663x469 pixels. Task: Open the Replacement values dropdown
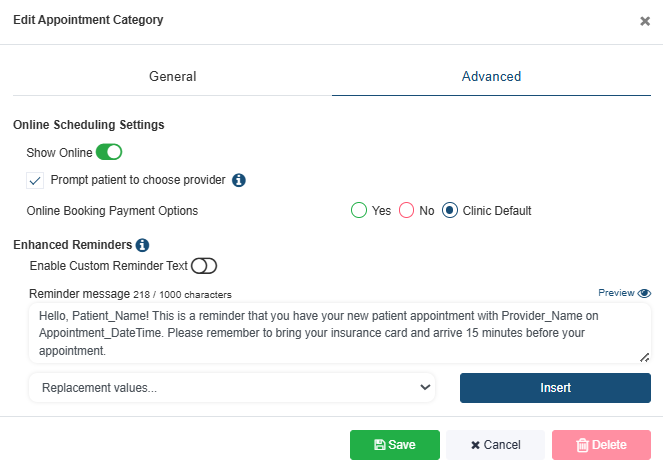[x=232, y=388]
